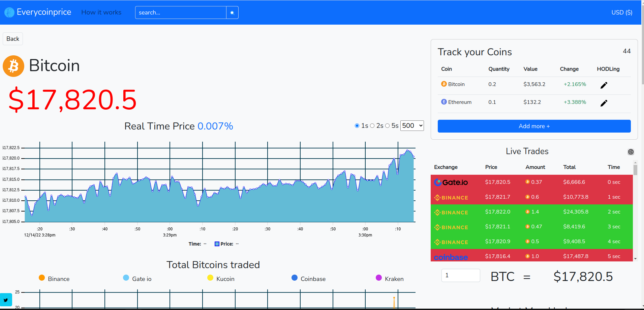The width and height of the screenshot is (644, 310).
Task: Edit Bitcoin holding with the pencil icon
Action: 604,85
